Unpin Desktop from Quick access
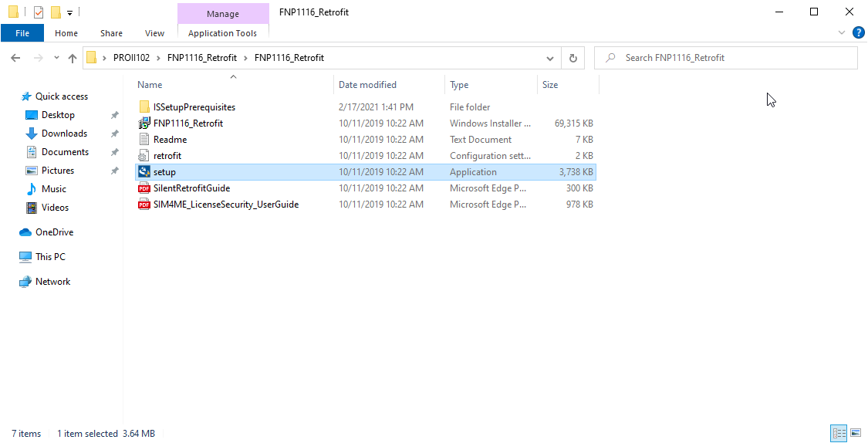The height and width of the screenshot is (443, 868). [114, 115]
